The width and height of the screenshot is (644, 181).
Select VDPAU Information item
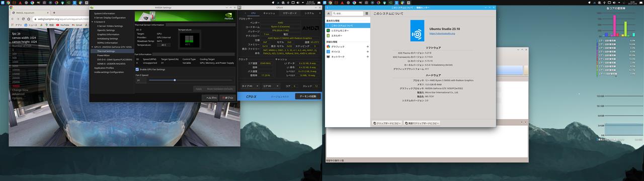[x=107, y=43]
